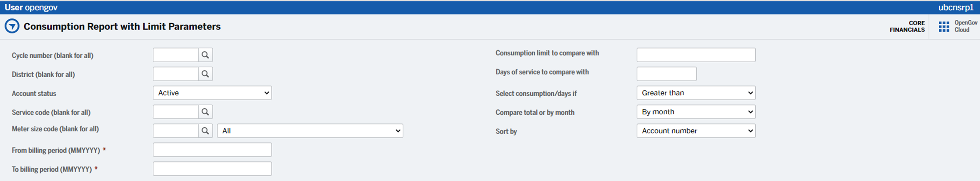Click the From billing period field

pyautogui.click(x=212, y=150)
